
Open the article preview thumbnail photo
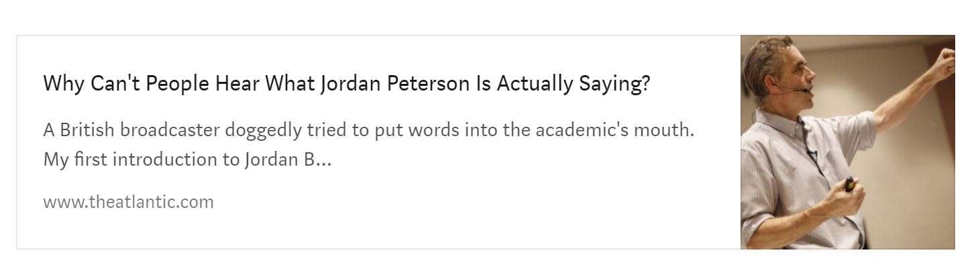847,142
